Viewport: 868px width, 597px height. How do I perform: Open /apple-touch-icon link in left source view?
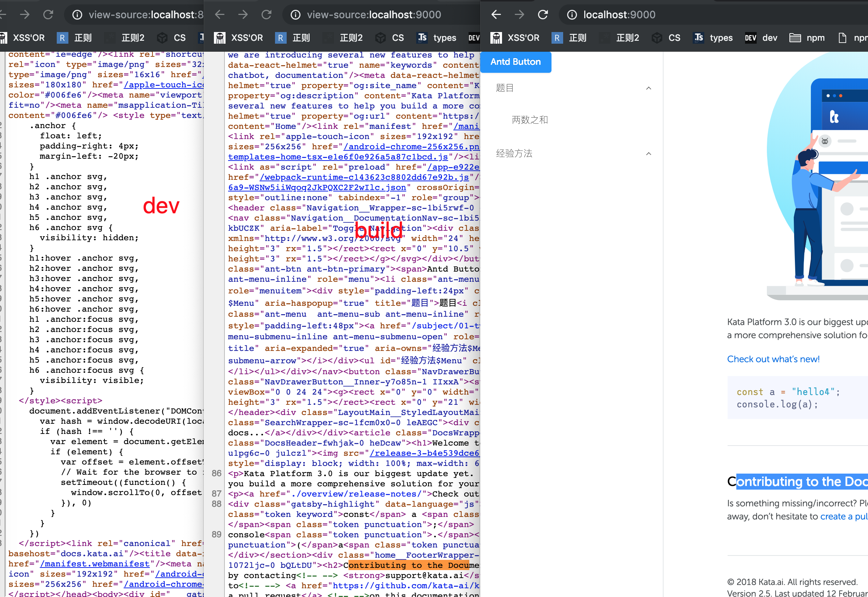pos(164,85)
